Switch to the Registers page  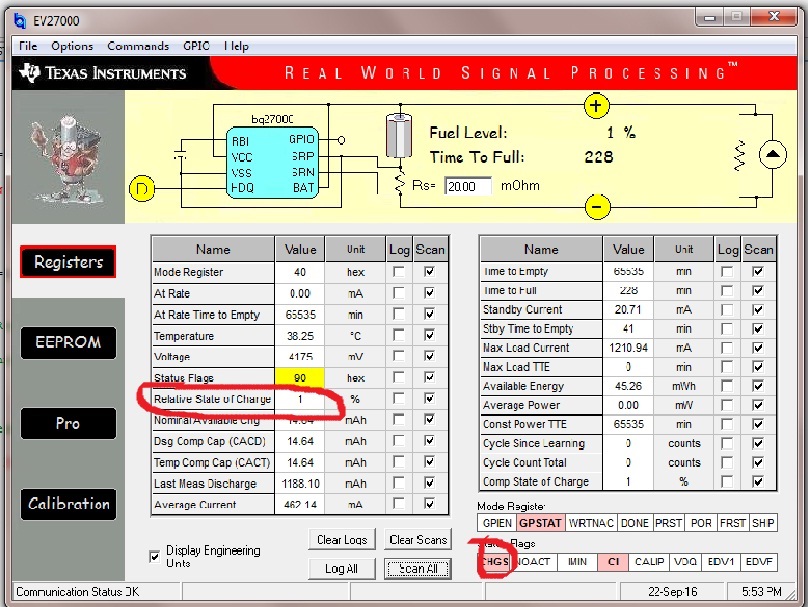68,262
